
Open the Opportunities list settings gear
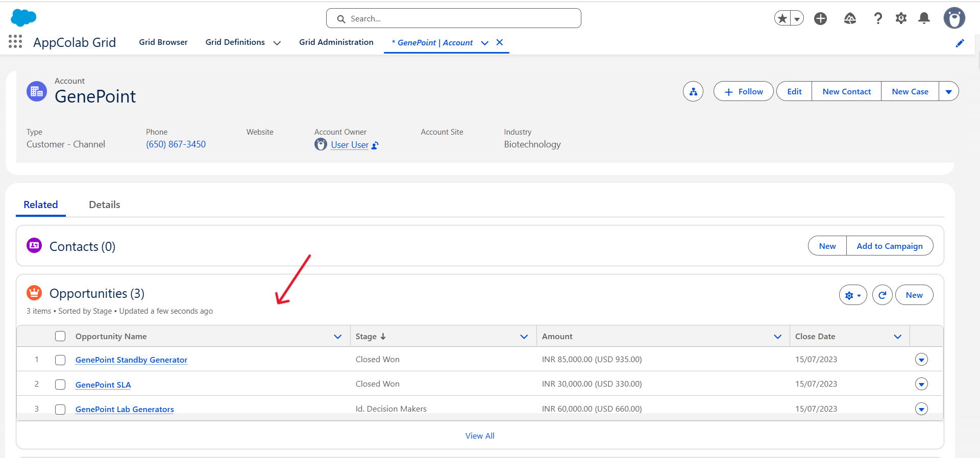[x=853, y=295]
